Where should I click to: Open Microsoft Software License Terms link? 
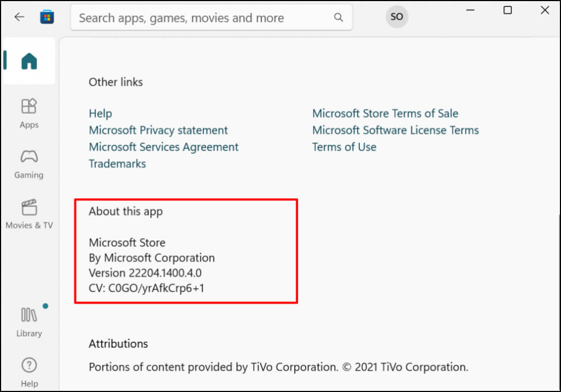click(x=396, y=130)
